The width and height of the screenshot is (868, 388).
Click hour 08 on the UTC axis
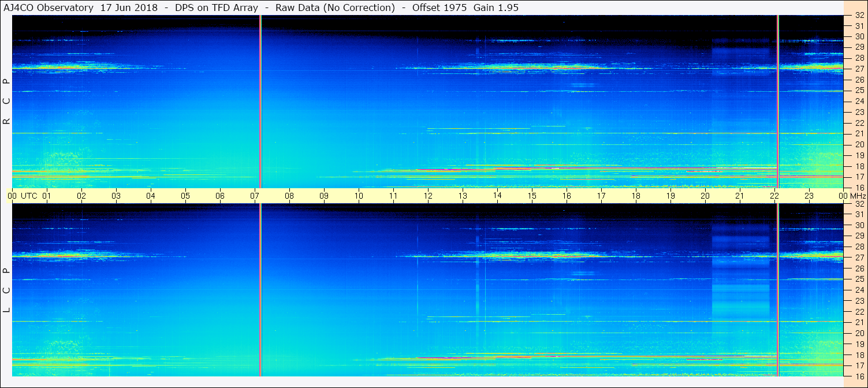289,196
